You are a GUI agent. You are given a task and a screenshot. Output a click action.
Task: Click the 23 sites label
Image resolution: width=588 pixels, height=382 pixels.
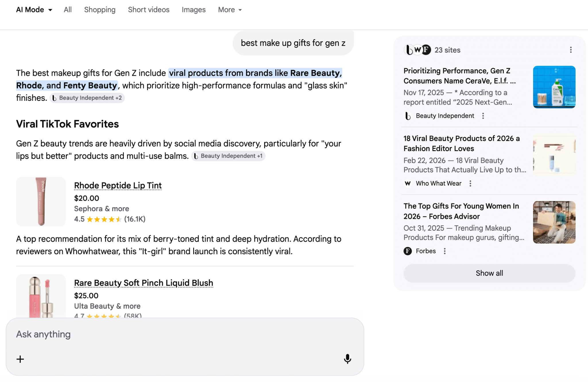click(x=447, y=50)
